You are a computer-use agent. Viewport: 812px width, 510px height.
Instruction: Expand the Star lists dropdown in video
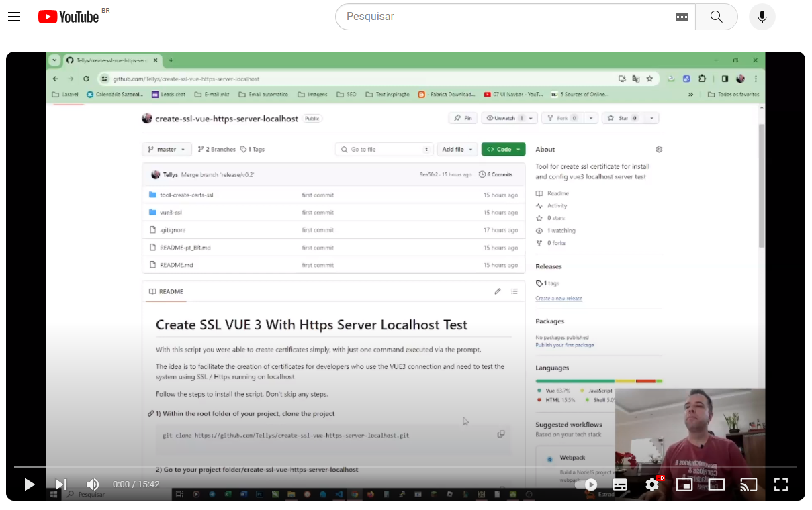tap(651, 118)
